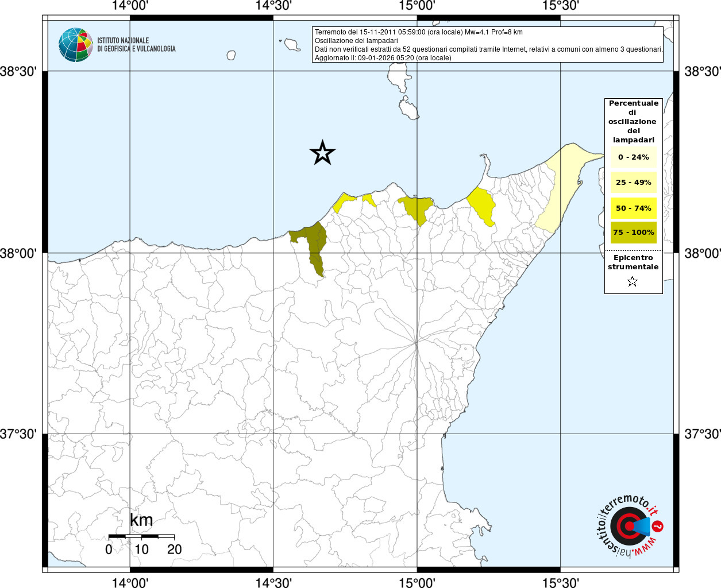Screen dimensions: 721x588
Task: Select the 50 - 74% legend swatch
Action: [x=634, y=208]
